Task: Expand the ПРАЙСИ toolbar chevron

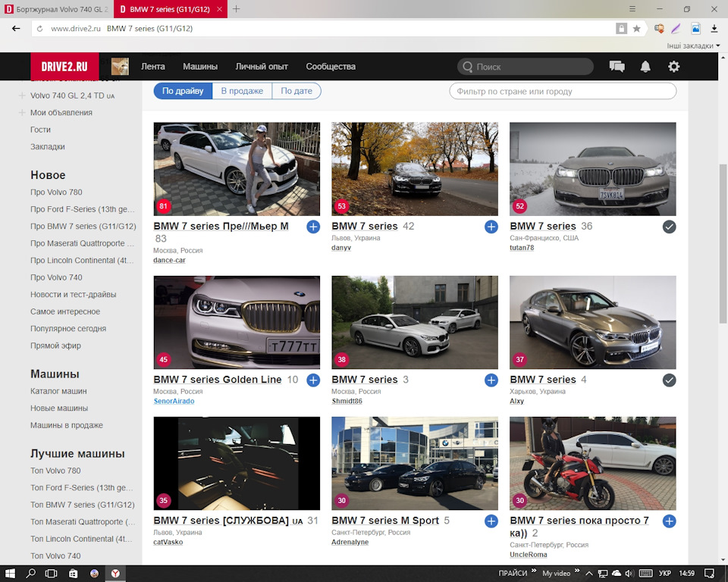Action: pyautogui.click(x=534, y=571)
